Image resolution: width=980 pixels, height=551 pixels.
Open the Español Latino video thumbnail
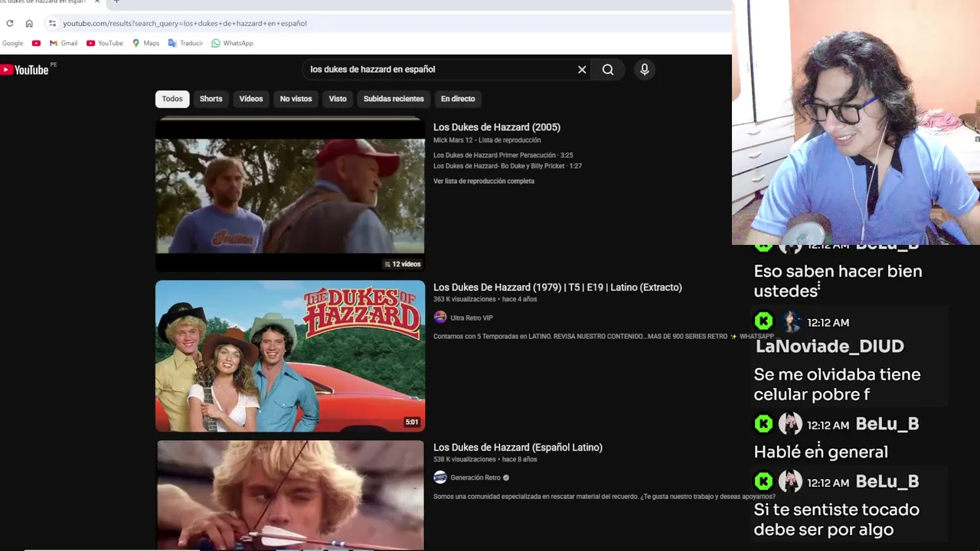click(x=290, y=496)
